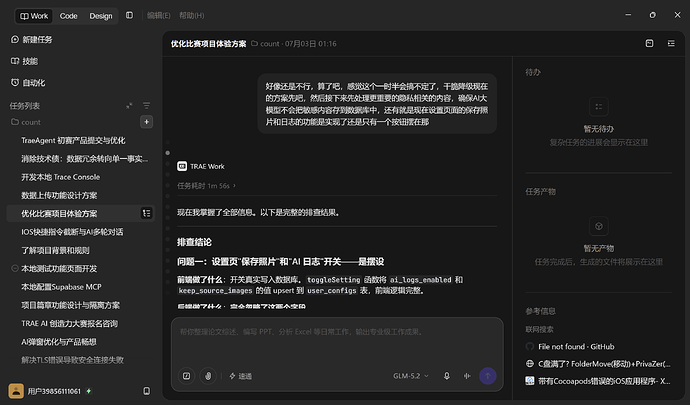
Task: Click the green lightning badge next to username
Action: [x=89, y=391]
